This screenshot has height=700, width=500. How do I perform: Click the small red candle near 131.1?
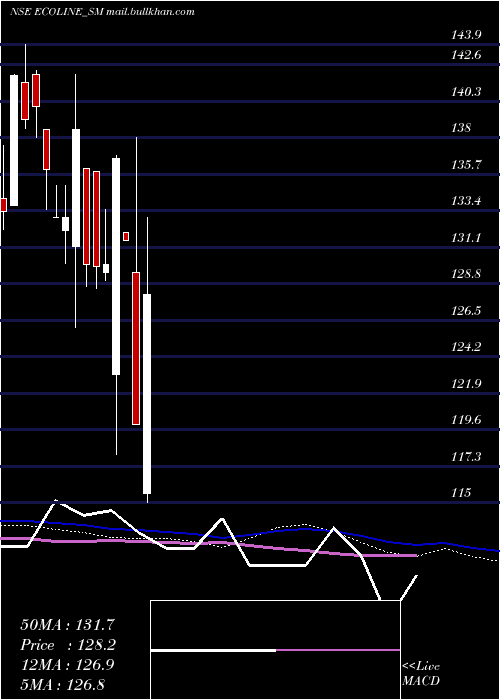126,236
